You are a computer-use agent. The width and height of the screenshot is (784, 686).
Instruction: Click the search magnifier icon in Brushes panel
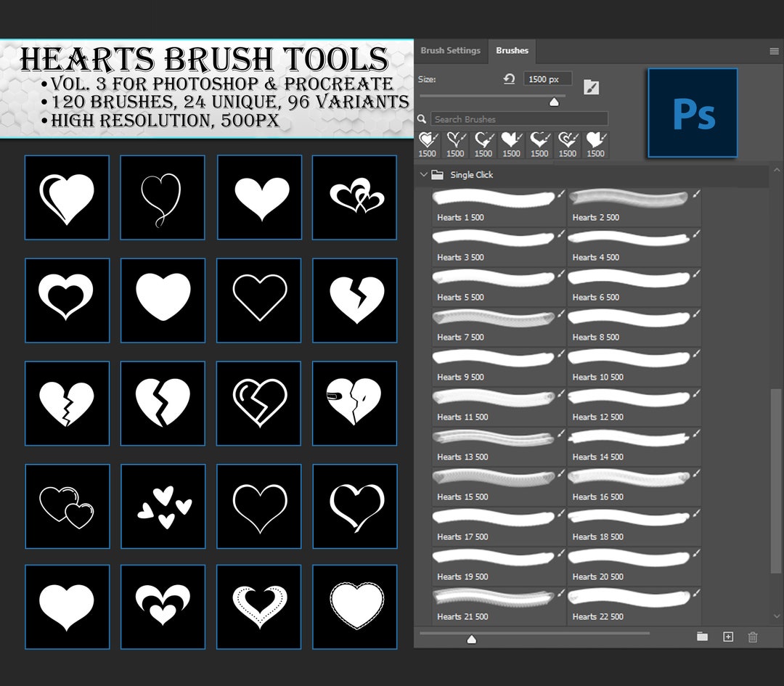tap(422, 118)
